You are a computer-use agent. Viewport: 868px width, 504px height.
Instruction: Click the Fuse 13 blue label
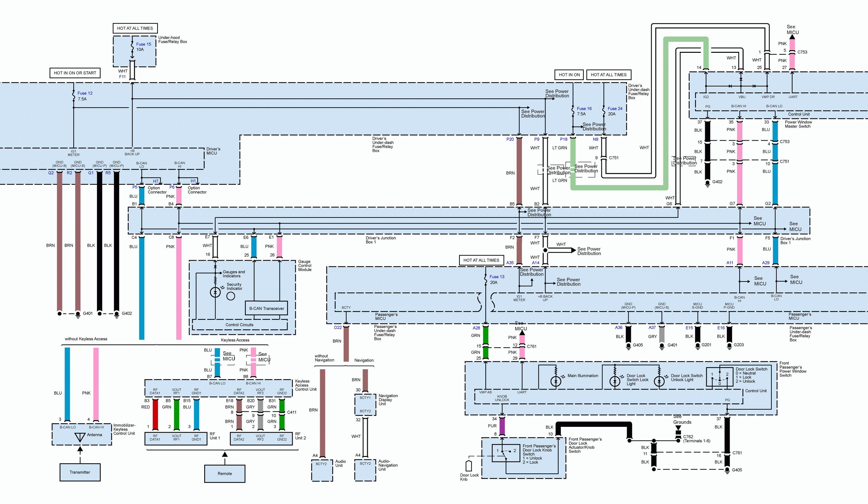pyautogui.click(x=497, y=277)
